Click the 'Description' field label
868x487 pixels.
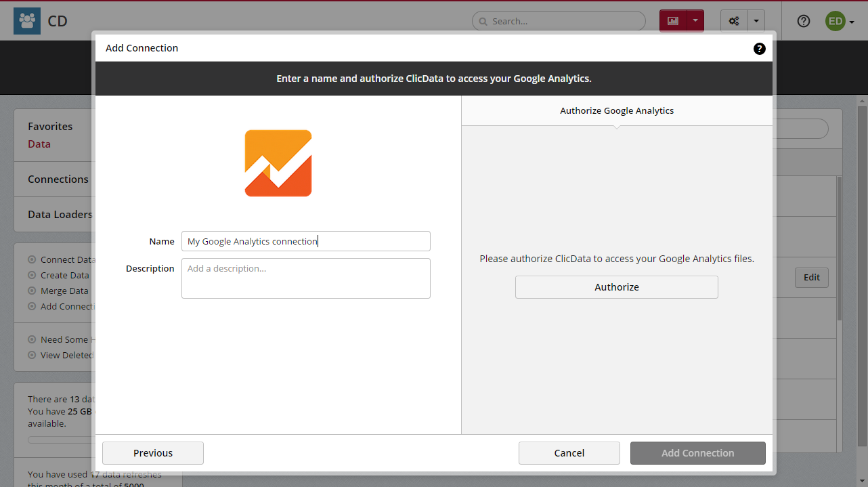click(x=150, y=269)
